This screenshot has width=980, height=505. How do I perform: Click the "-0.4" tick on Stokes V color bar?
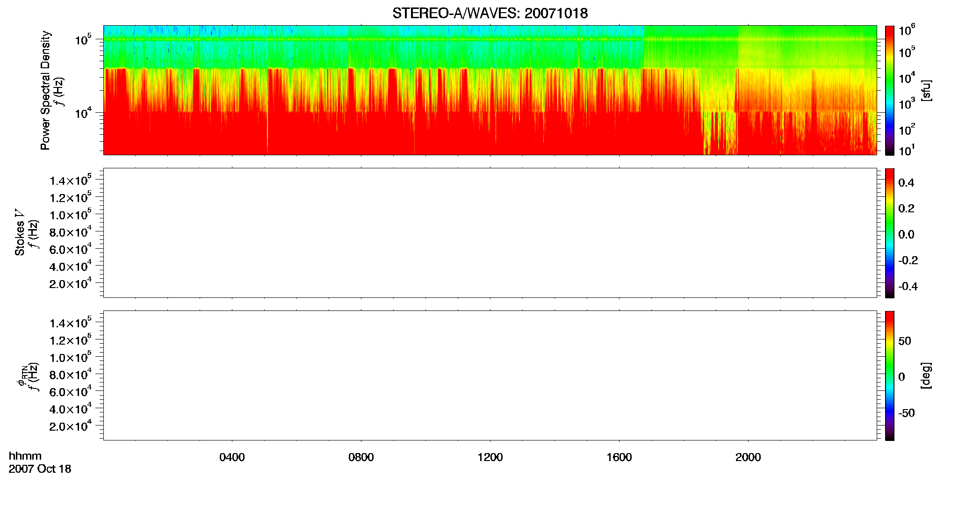pyautogui.click(x=908, y=287)
